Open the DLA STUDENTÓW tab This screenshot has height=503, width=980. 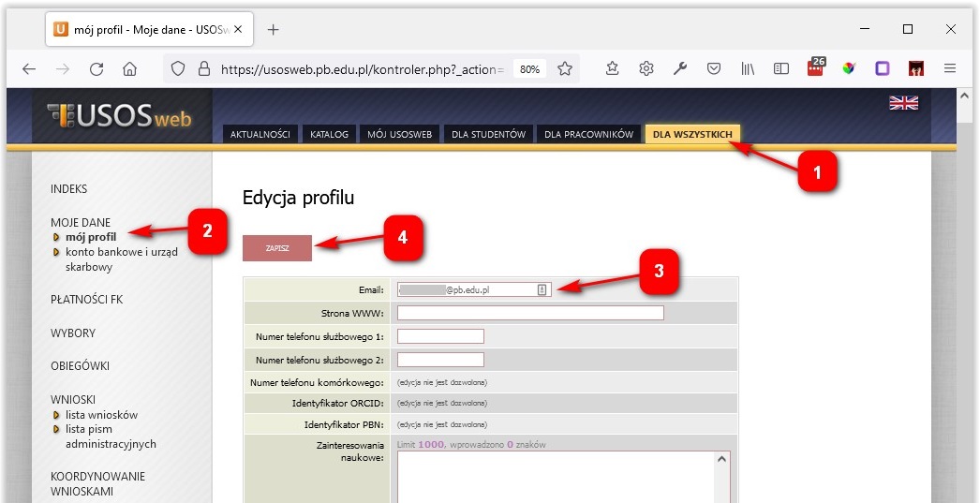(489, 134)
